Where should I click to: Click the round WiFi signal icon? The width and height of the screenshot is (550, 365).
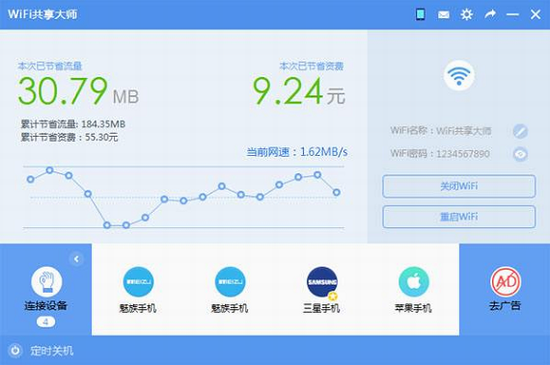pyautogui.click(x=459, y=75)
